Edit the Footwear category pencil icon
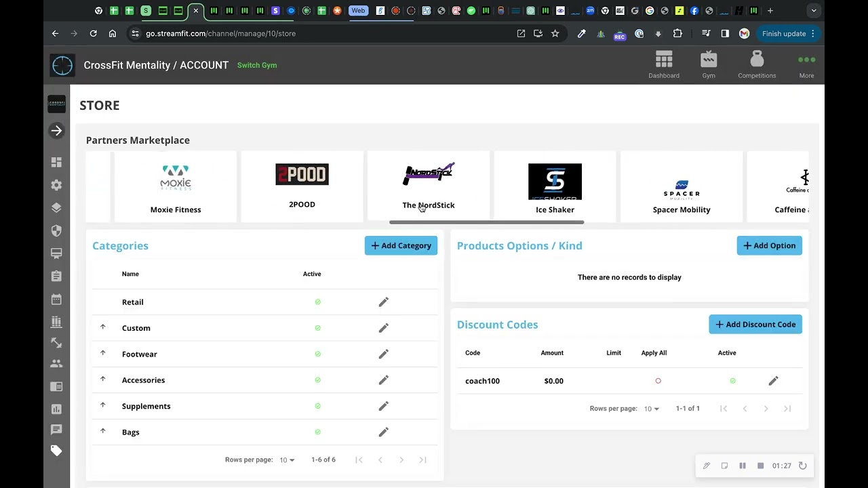This screenshot has width=868, height=488. pyautogui.click(x=384, y=354)
